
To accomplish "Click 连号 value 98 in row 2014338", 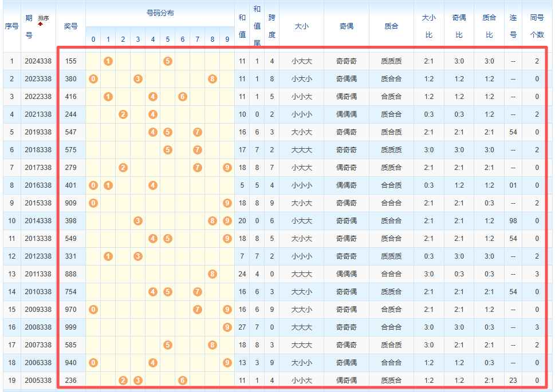I will (x=513, y=221).
